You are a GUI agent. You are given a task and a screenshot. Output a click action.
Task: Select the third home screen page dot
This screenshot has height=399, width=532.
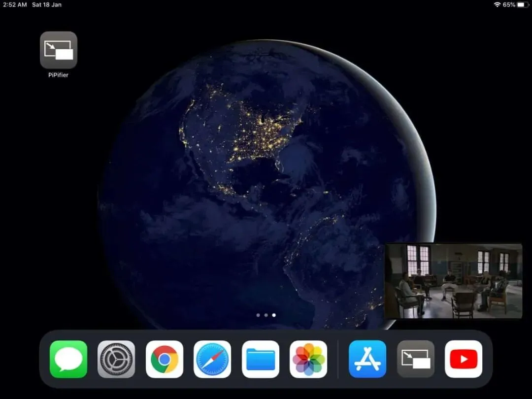[x=274, y=315]
